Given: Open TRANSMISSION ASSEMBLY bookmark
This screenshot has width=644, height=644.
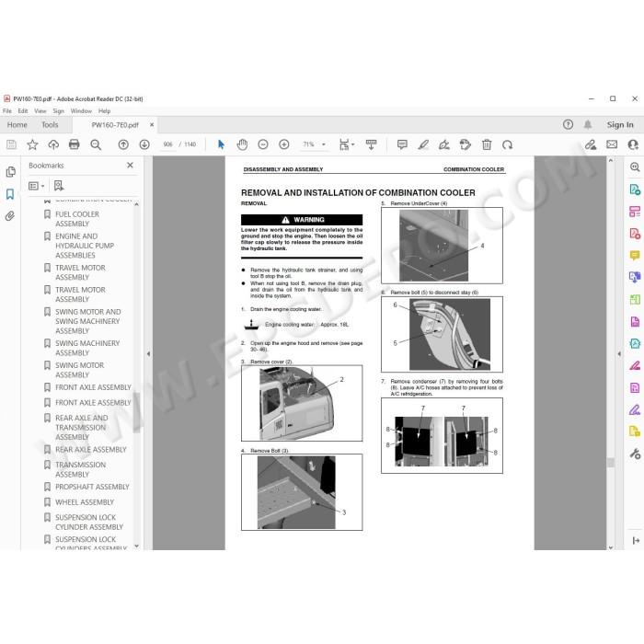Looking at the screenshot, I should pos(81,469).
